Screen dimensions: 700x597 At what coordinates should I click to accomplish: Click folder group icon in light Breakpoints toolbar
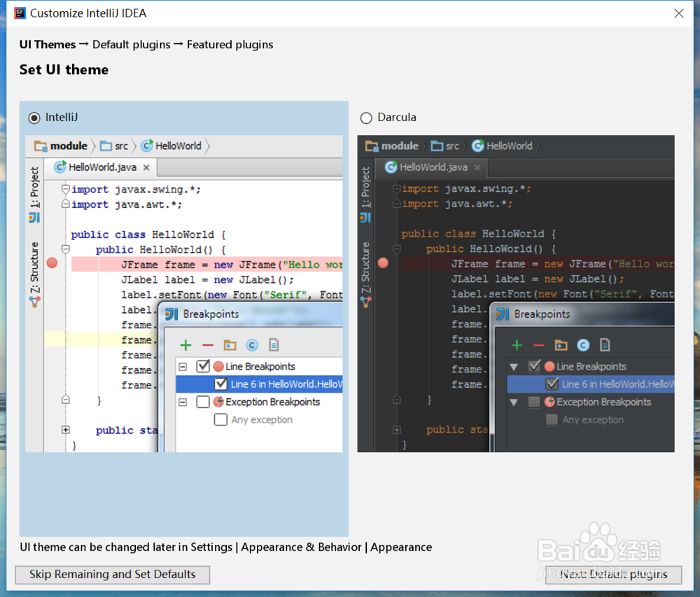pyautogui.click(x=230, y=345)
